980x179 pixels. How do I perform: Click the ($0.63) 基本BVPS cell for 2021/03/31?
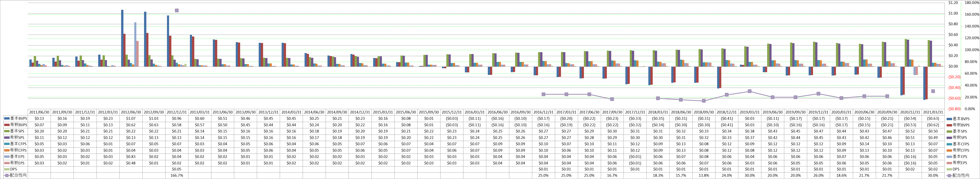pyautogui.click(x=933, y=118)
